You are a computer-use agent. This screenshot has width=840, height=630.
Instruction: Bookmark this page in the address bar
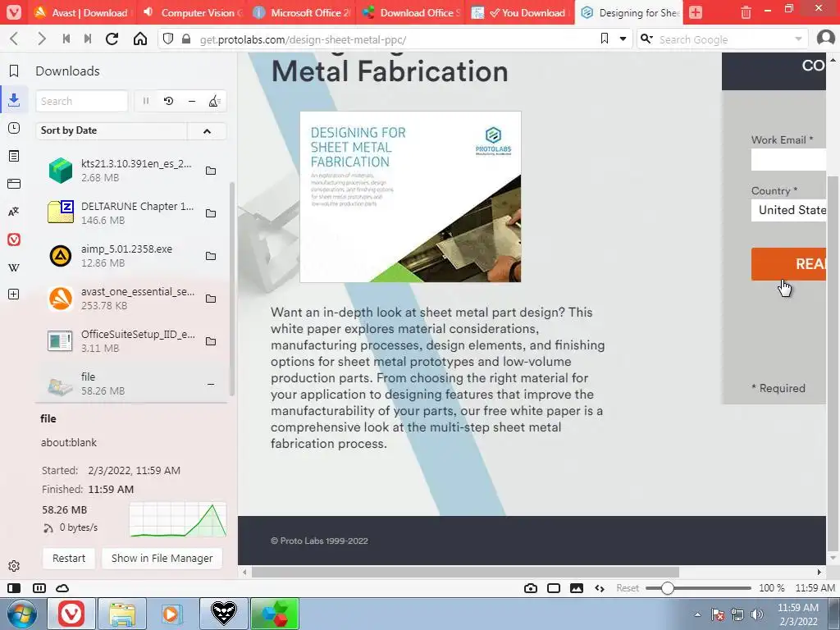click(x=605, y=39)
